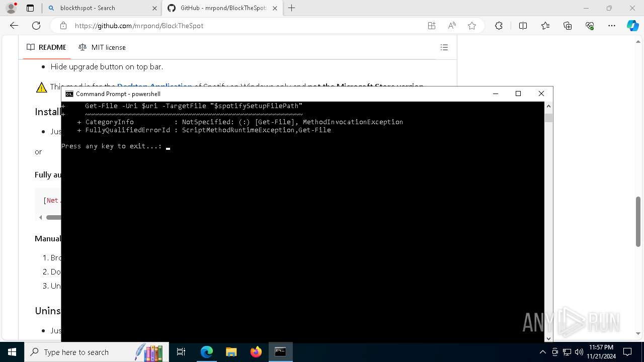Click 'Press any key to exit' prompt line
644x362 pixels.
[x=112, y=146]
